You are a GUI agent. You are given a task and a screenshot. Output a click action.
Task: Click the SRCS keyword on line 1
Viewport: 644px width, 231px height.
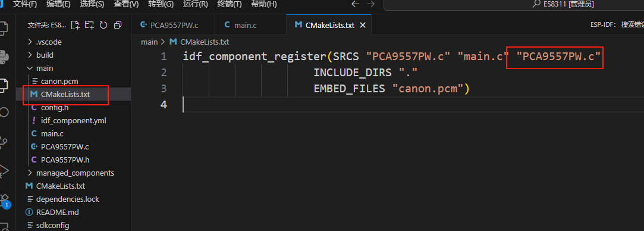coord(347,57)
